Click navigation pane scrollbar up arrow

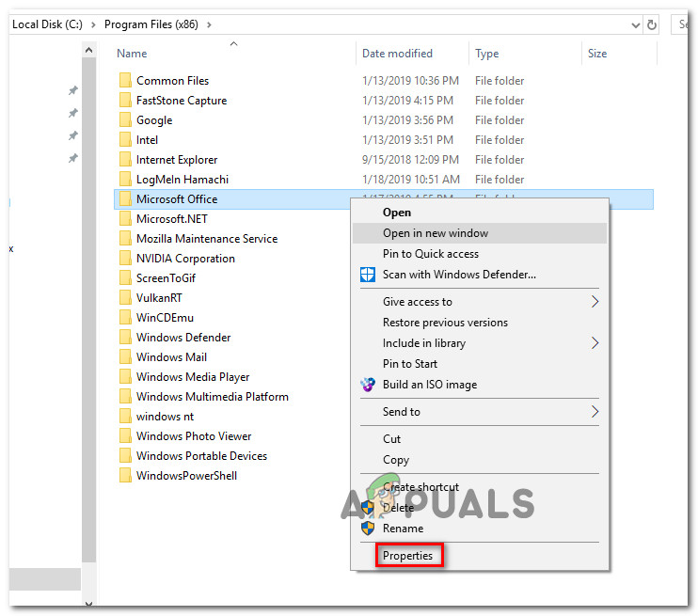pyautogui.click(x=89, y=50)
